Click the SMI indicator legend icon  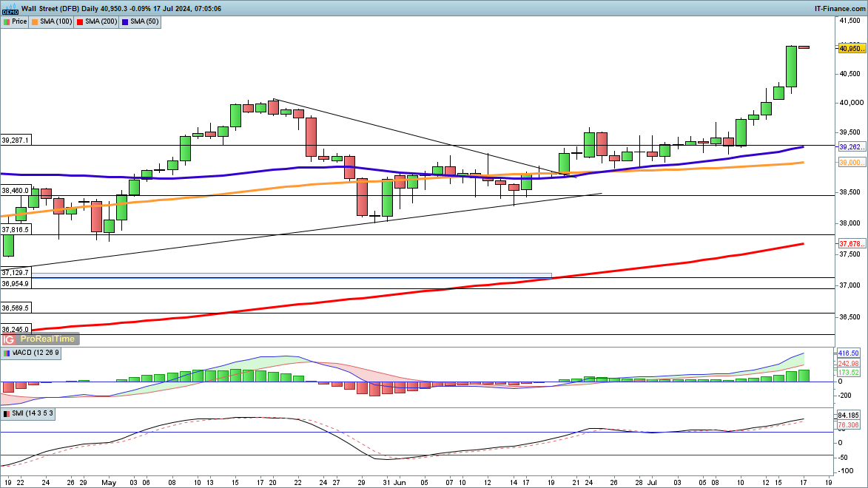7,413
